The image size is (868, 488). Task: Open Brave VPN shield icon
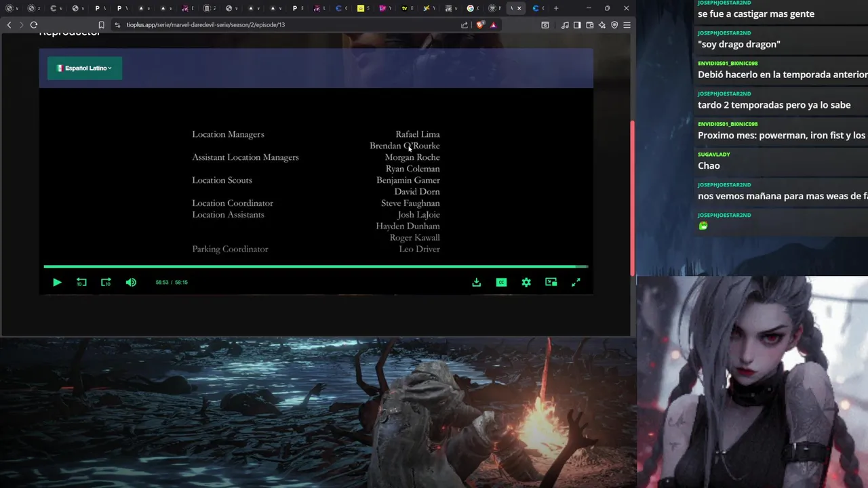614,25
